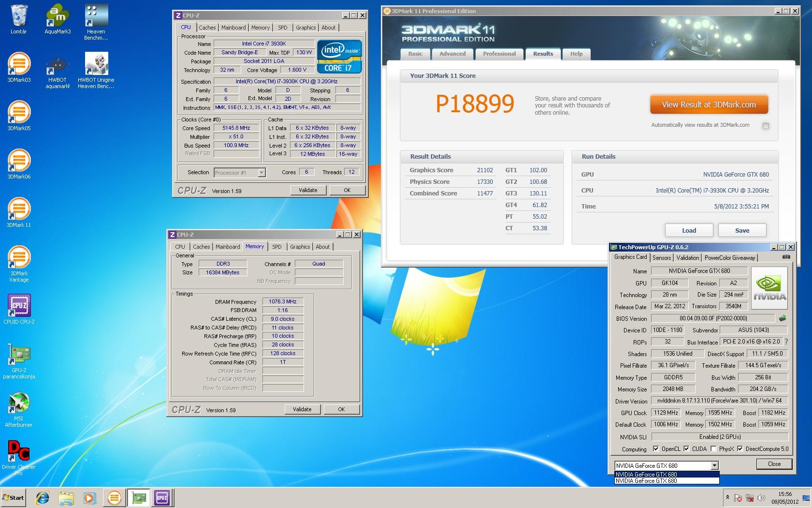Switch to Mainboard tab in upper CPU-Z
Viewport: 812px width, 508px height.
(233, 28)
